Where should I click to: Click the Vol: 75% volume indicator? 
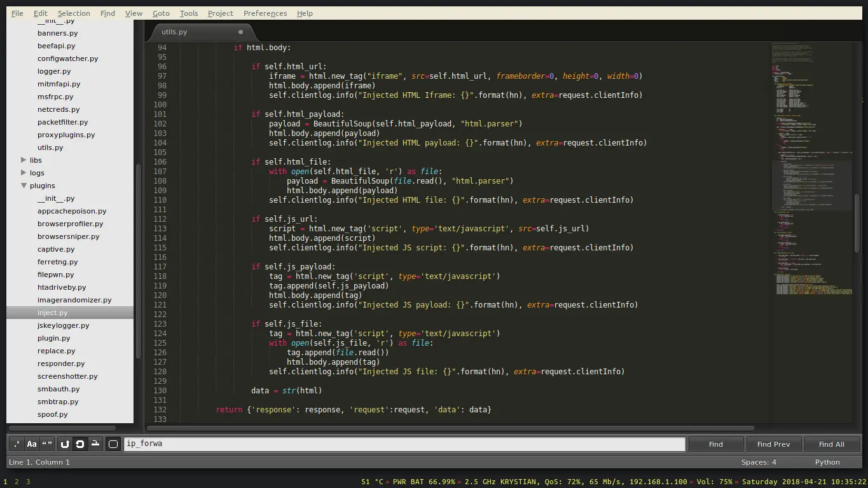713,482
